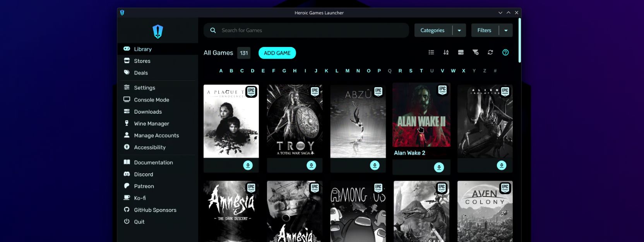Click Epic Games badge on Alan Wake II
The width and height of the screenshot is (644, 242).
(442, 90)
